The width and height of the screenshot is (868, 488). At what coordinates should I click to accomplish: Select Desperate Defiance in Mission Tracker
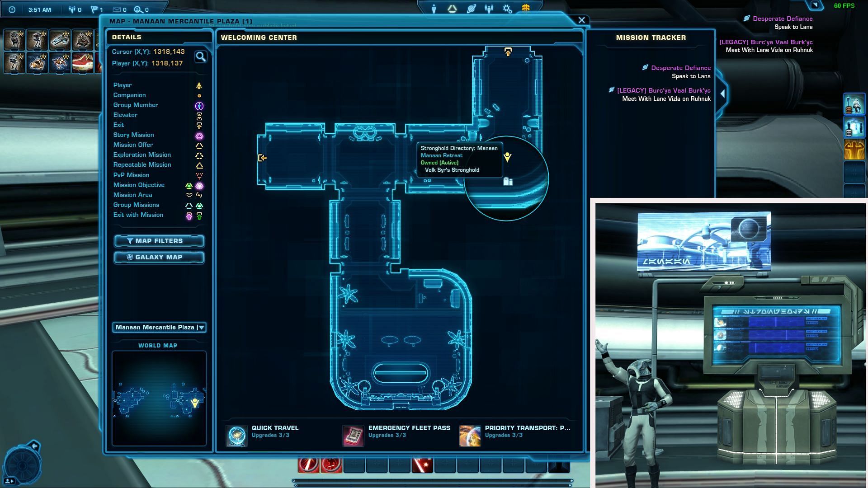681,67
